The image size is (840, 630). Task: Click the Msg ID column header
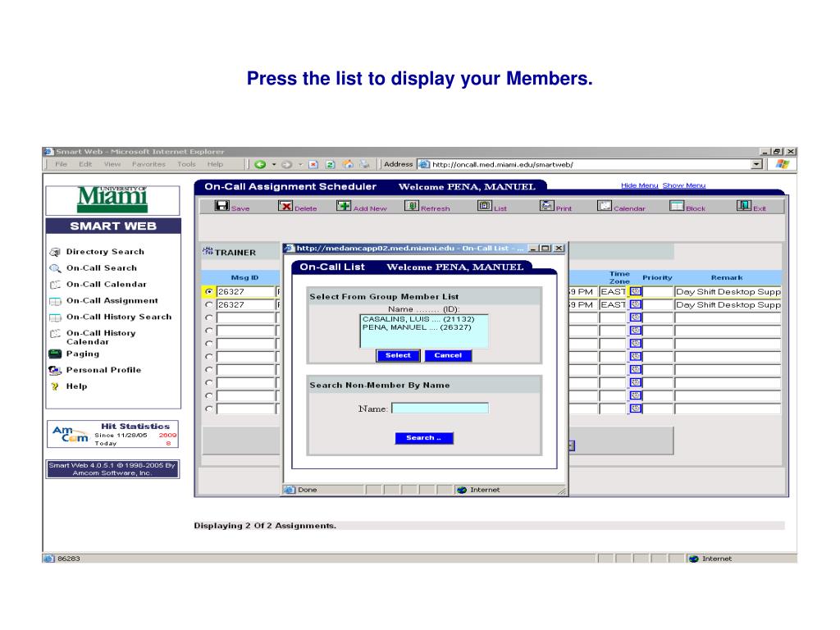tap(244, 277)
